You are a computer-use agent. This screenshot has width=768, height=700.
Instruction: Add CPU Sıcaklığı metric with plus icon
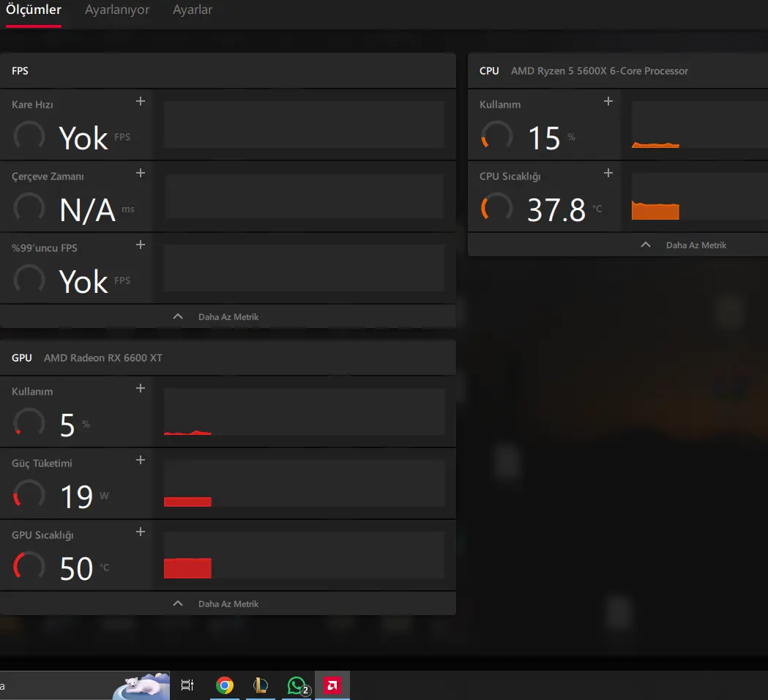pos(608,173)
